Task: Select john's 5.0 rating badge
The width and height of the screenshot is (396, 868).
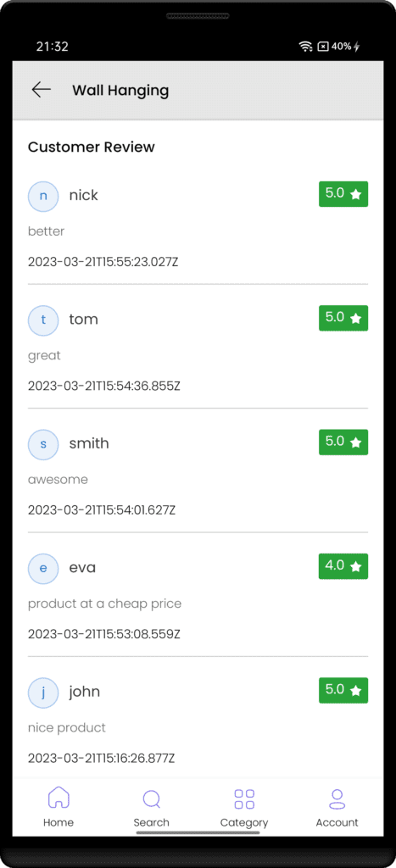Action: [x=343, y=690]
